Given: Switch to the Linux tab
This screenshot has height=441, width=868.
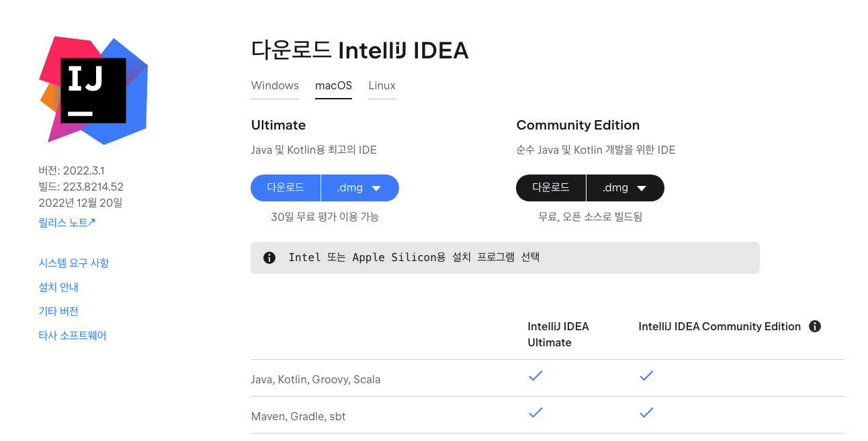Looking at the screenshot, I should click(382, 86).
